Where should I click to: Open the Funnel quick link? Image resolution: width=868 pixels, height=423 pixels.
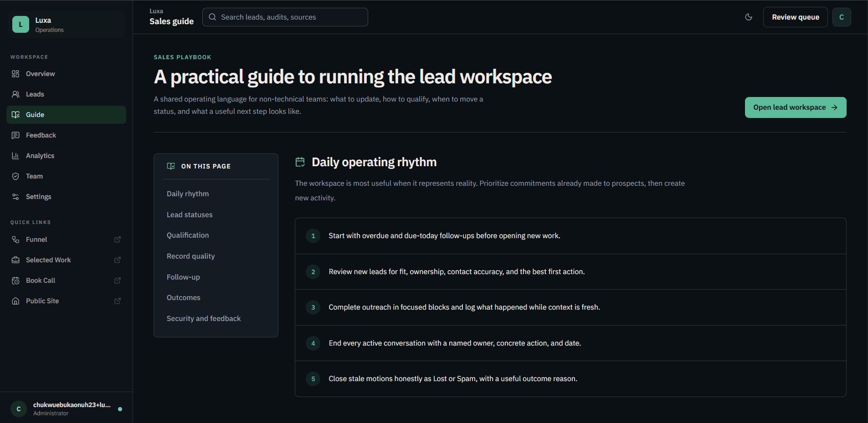point(66,240)
